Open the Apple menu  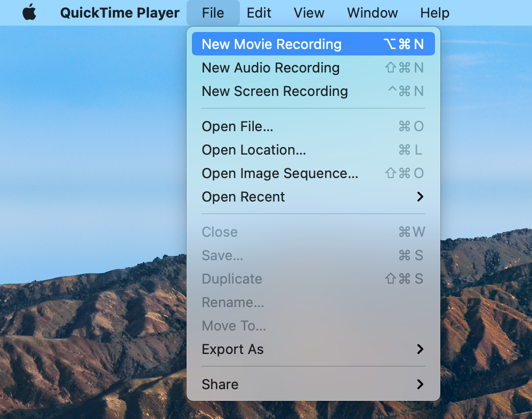[29, 13]
